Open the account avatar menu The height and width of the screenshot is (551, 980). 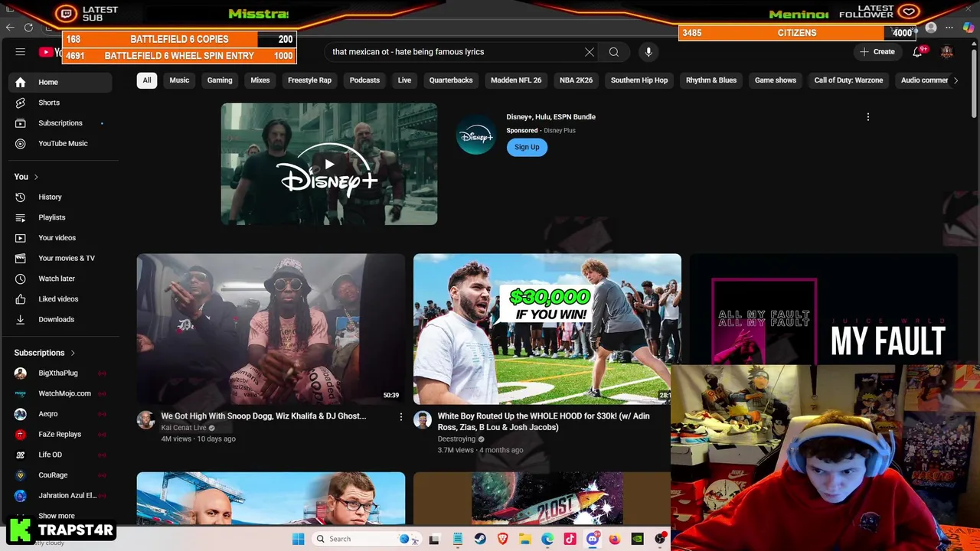pos(947,52)
